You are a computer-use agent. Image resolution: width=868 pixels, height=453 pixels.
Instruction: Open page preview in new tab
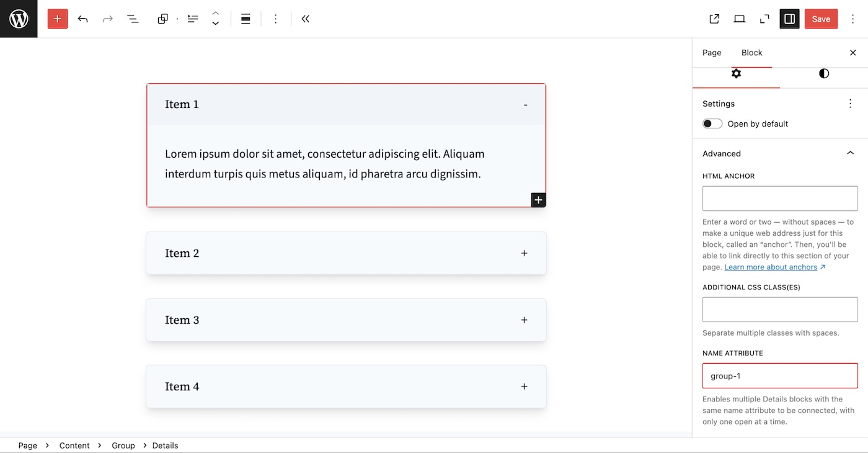coord(714,19)
